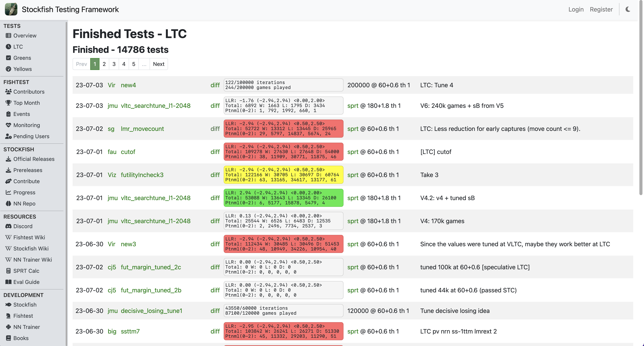The width and height of the screenshot is (644, 346).
Task: Go to page 2 of results
Action: (104, 64)
